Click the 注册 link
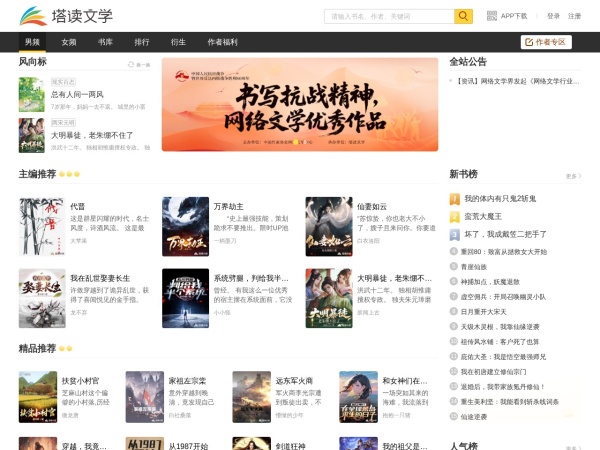The height and width of the screenshot is (450, 600). (x=574, y=16)
